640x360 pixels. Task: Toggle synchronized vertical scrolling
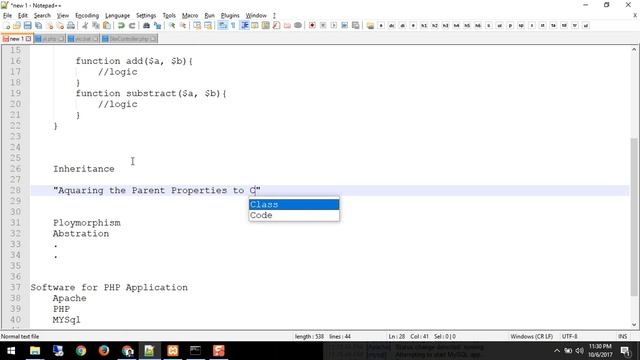tap(197, 26)
